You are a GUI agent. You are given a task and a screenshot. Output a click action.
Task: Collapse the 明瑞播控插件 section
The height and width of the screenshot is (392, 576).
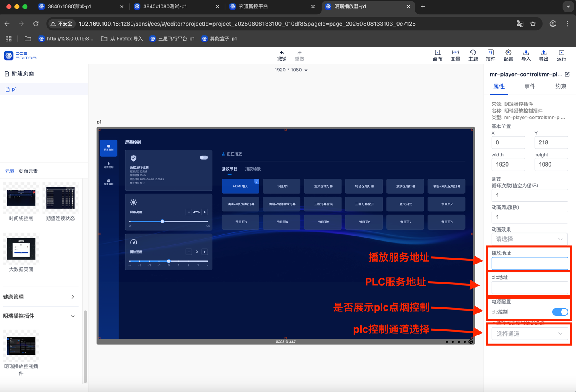point(39,316)
